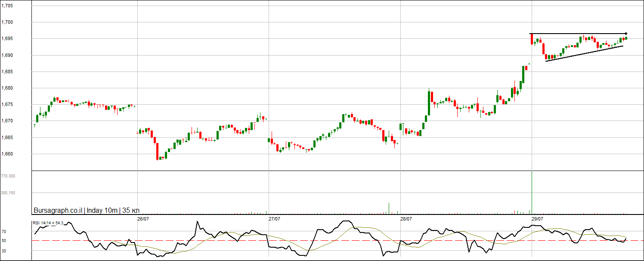Click the RSI 30 level label
This screenshot has height=261, width=644.
coord(3,250)
